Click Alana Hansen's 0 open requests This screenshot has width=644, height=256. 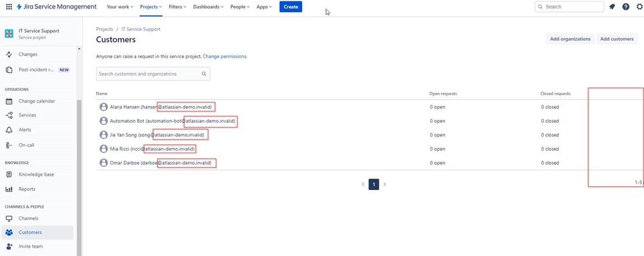point(438,107)
